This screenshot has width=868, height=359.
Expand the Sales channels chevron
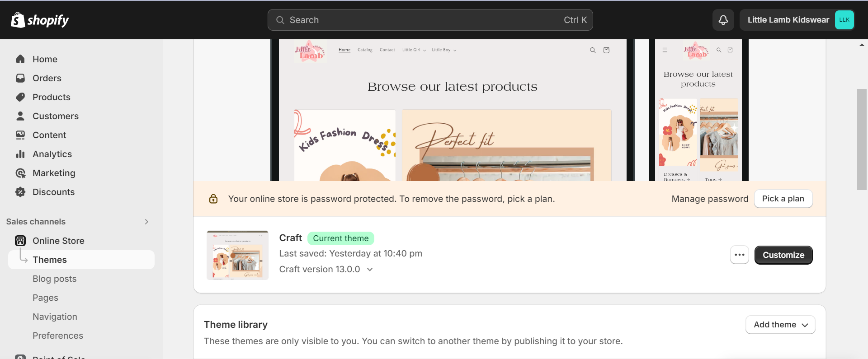coord(146,222)
